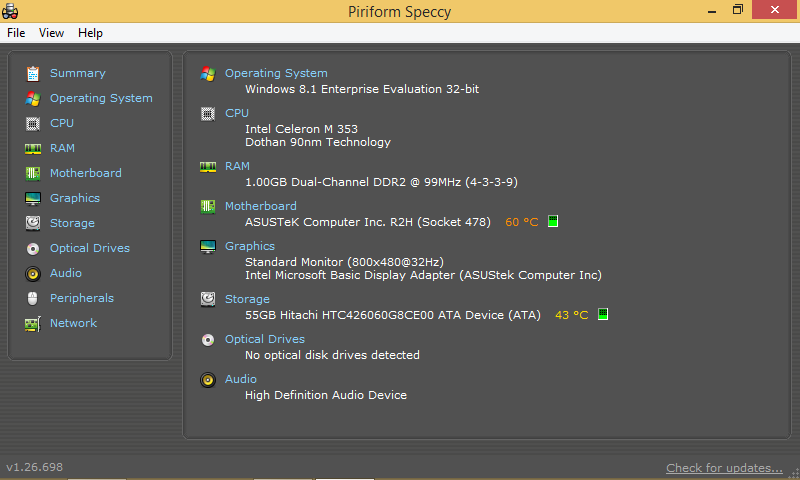Click the storage temperature 43 °C value
Viewport: 800px width, 480px height.
571,315
